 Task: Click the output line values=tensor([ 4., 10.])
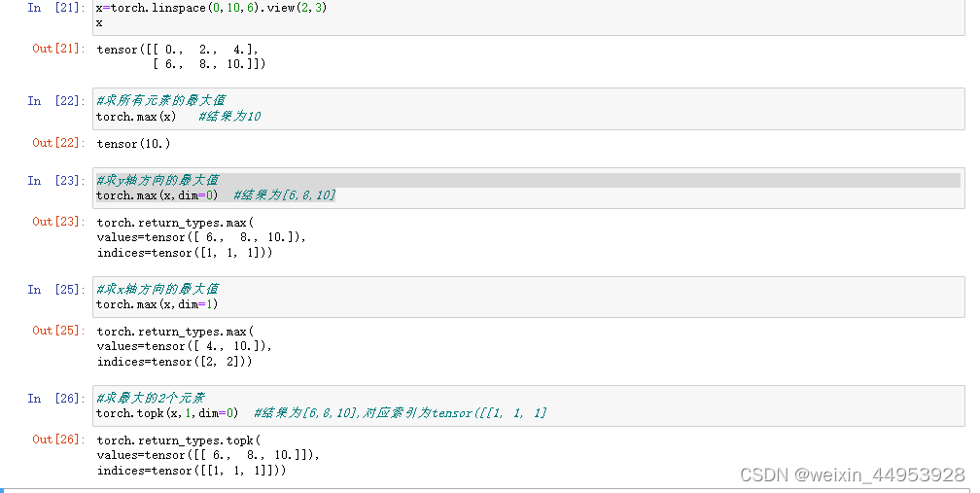point(185,346)
